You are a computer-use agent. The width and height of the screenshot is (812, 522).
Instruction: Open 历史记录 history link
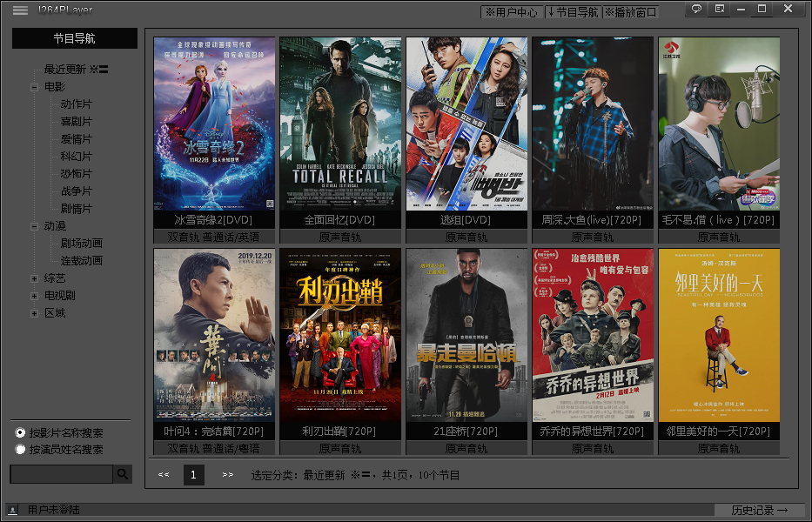759,510
